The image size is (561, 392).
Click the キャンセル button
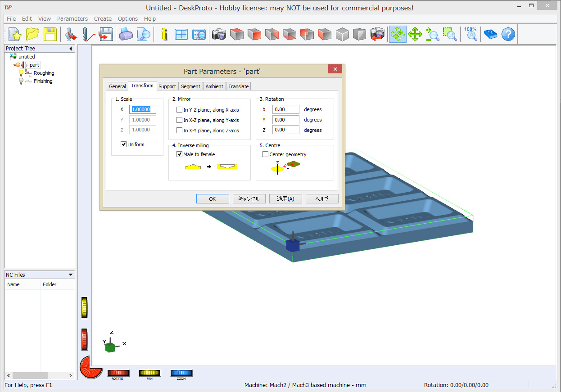coord(249,199)
